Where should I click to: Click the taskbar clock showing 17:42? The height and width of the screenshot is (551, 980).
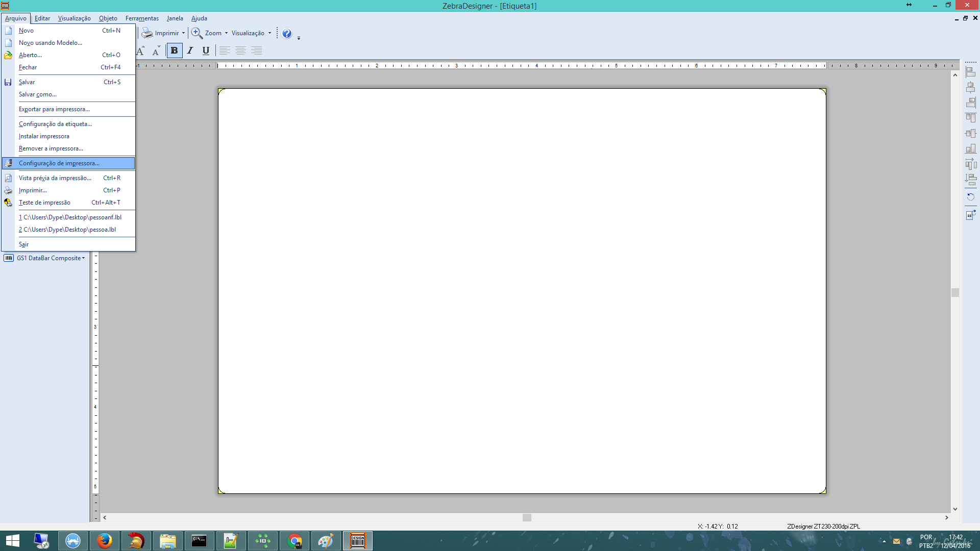[x=955, y=541]
